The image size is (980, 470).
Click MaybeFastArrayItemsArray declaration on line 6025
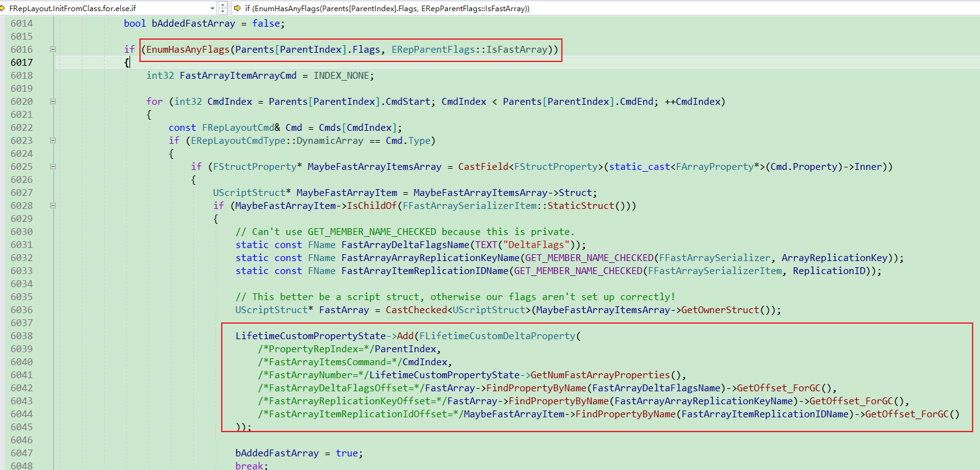[x=375, y=167]
